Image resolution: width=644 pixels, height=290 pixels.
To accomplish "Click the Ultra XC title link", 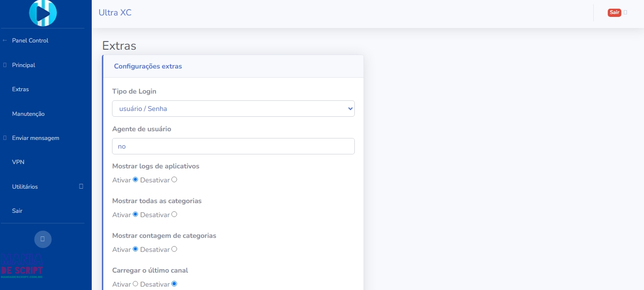I will 115,13.
